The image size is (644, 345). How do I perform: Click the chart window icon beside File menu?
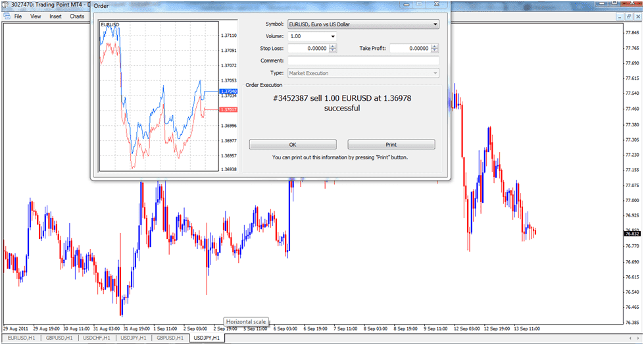click(6, 16)
